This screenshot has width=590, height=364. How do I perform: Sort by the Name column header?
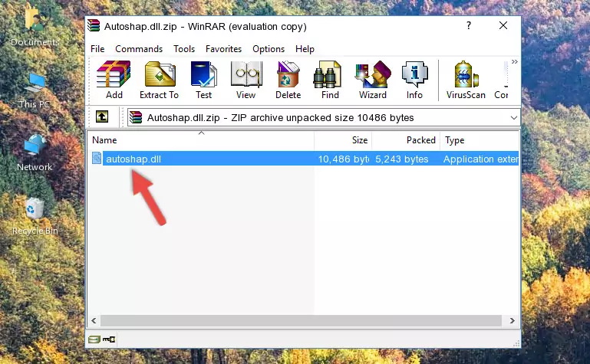click(x=201, y=140)
